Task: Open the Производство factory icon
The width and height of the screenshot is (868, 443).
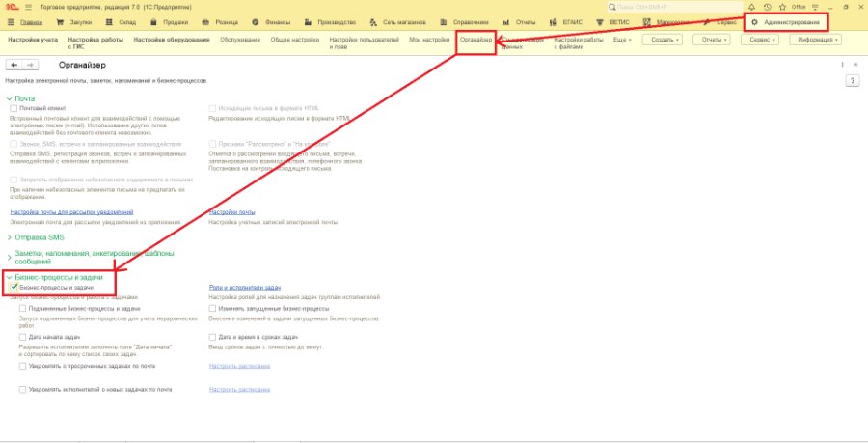Action: (308, 23)
